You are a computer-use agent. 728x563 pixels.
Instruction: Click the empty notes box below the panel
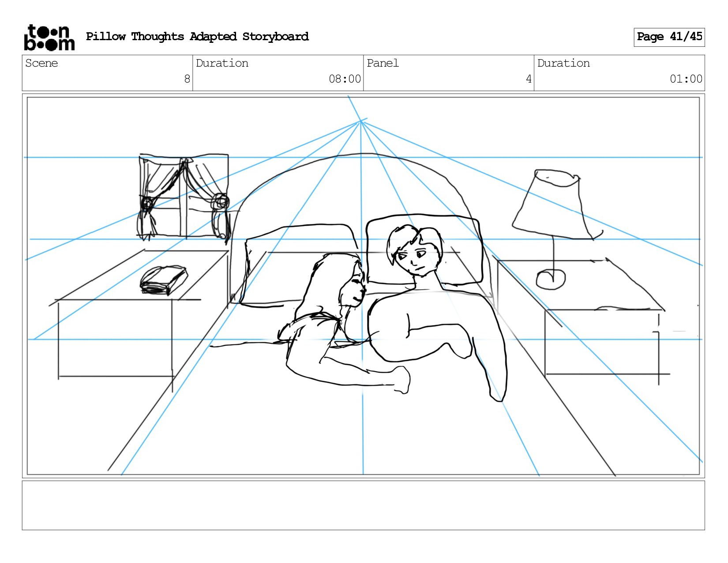click(363, 506)
